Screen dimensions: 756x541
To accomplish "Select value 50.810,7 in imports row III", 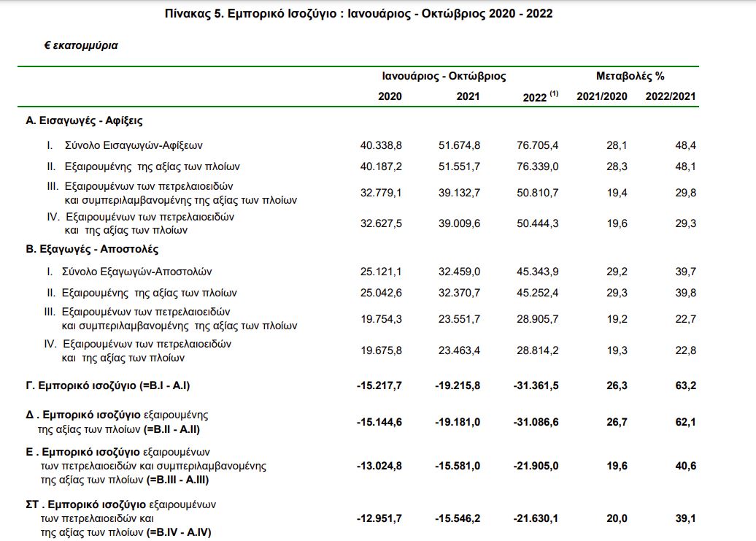I will pos(538,193).
